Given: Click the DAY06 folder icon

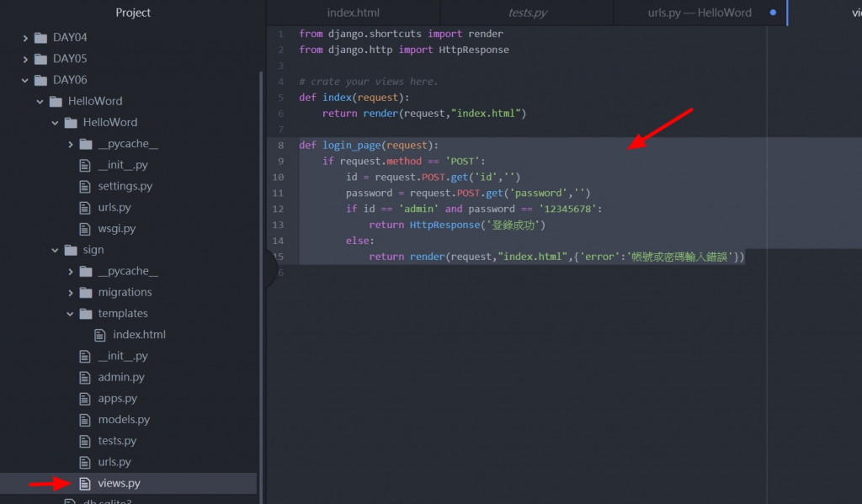Looking at the screenshot, I should [40, 80].
